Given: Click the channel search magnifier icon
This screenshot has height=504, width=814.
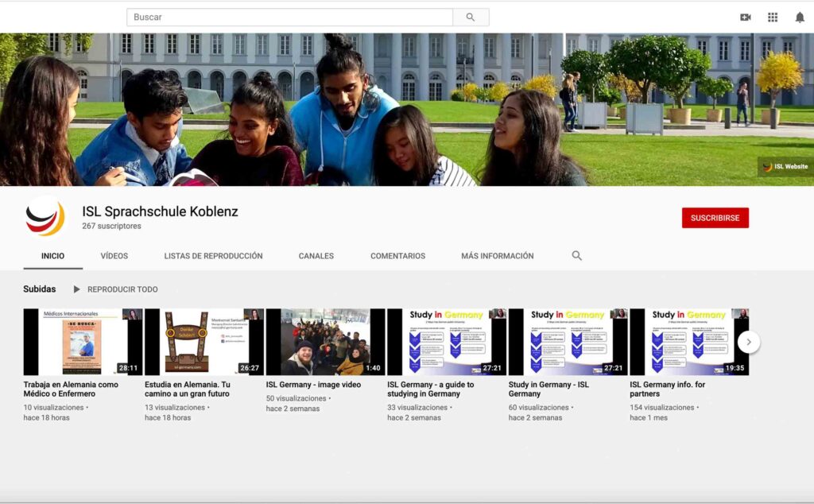Looking at the screenshot, I should pos(577,255).
